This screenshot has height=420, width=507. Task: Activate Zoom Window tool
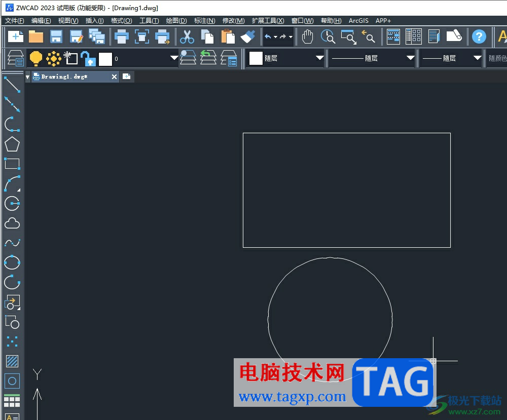tap(349, 36)
